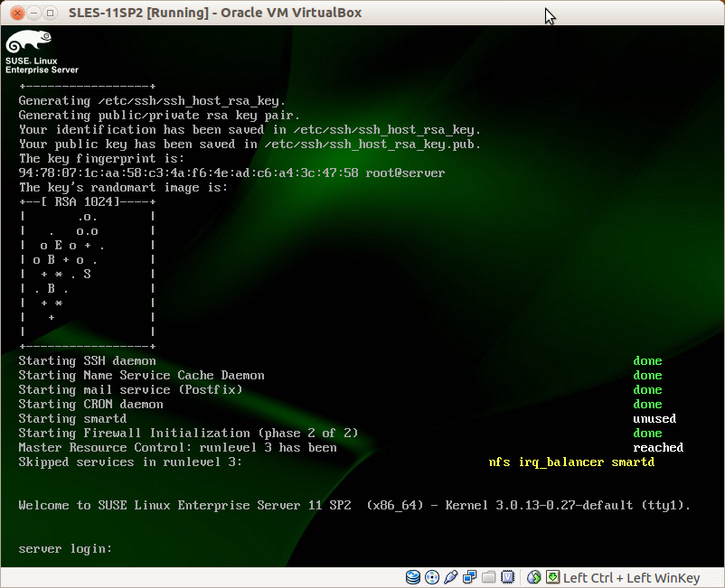
Task: Click the 'done' status for CRON daemon
Action: tap(647, 404)
